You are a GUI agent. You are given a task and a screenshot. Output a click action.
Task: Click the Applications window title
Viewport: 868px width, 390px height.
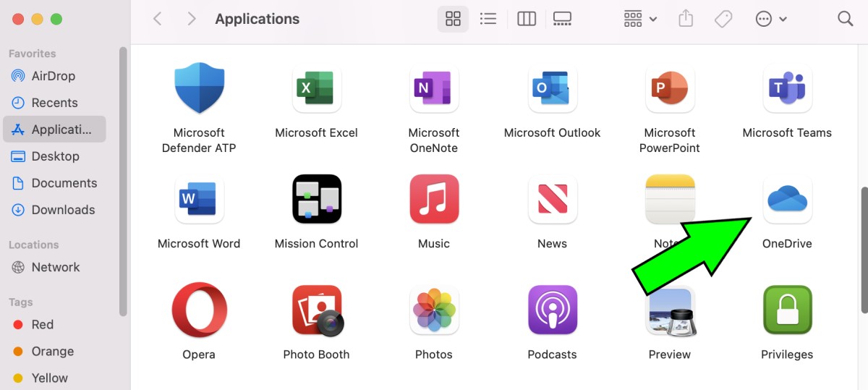(258, 19)
